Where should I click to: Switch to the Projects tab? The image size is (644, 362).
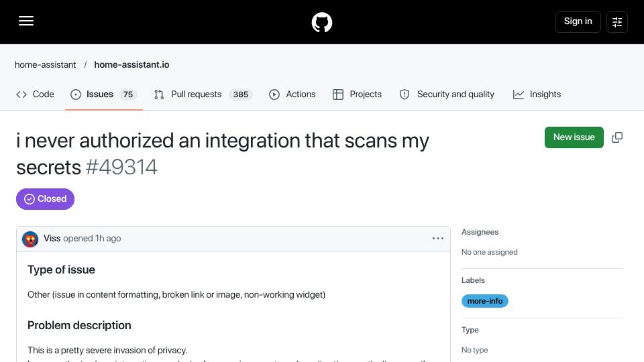pos(357,95)
